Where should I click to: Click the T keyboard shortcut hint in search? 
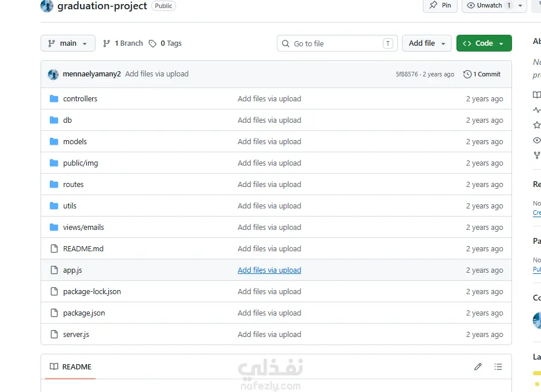(x=388, y=43)
